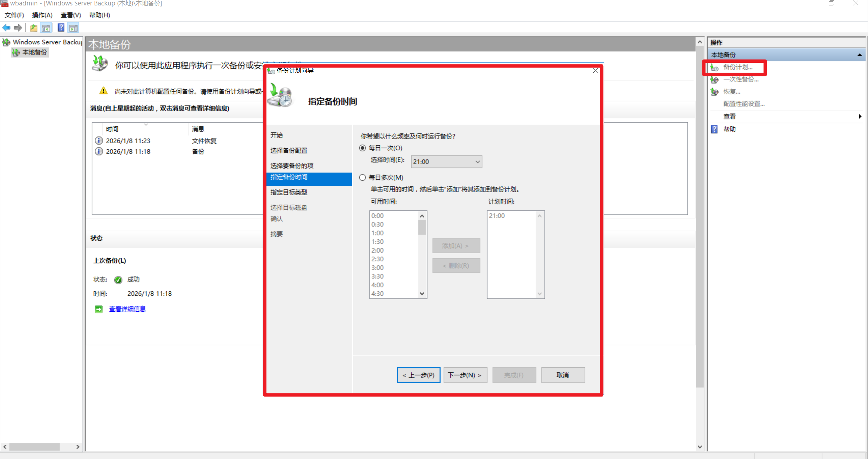Click the Backup Once icon in Actions
This screenshot has height=459, width=868.
pyautogui.click(x=715, y=80)
